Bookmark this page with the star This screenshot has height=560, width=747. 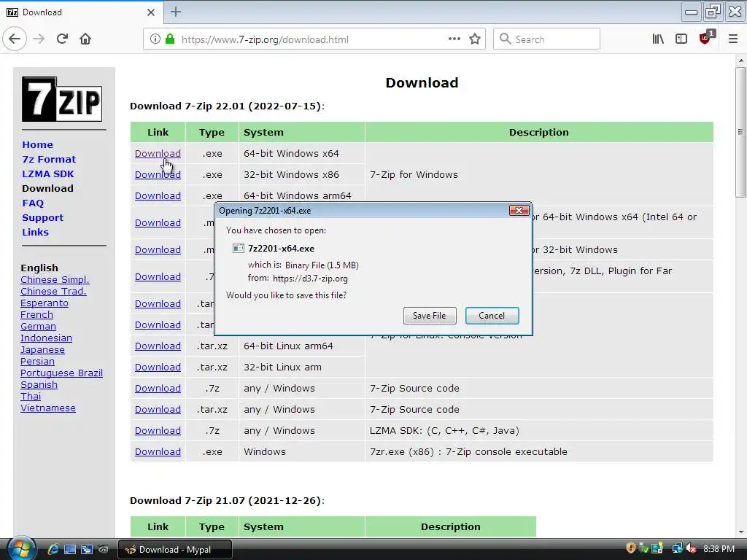pyautogui.click(x=474, y=39)
